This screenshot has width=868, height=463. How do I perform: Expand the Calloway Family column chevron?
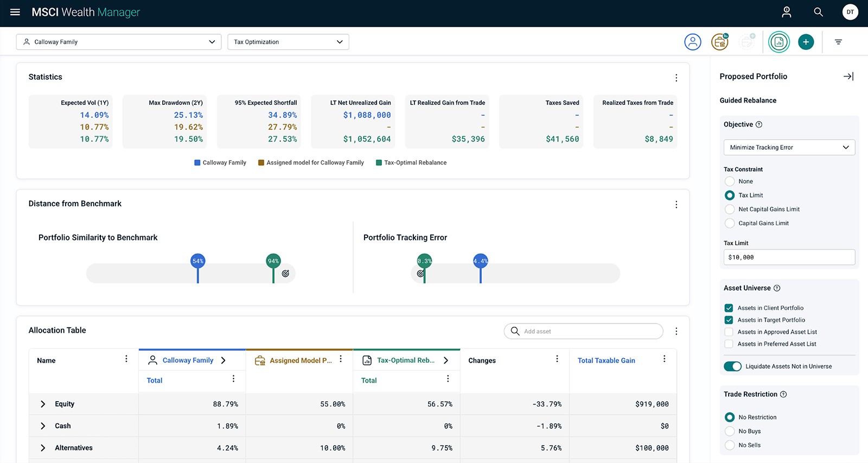coord(223,360)
